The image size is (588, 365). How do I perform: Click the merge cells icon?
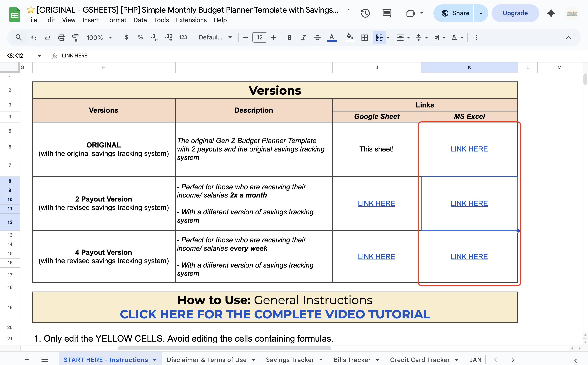(x=379, y=37)
